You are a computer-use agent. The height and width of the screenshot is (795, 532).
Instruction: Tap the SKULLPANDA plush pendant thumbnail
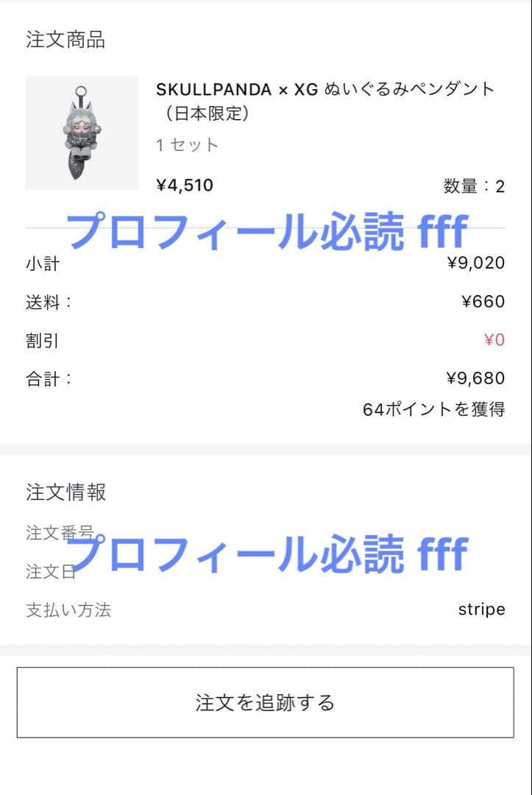(x=82, y=133)
